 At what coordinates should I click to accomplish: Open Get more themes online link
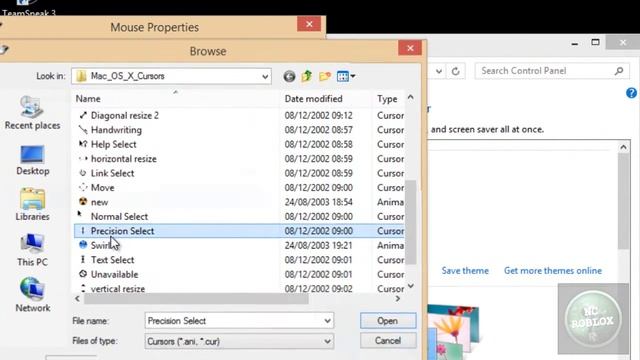tap(553, 271)
